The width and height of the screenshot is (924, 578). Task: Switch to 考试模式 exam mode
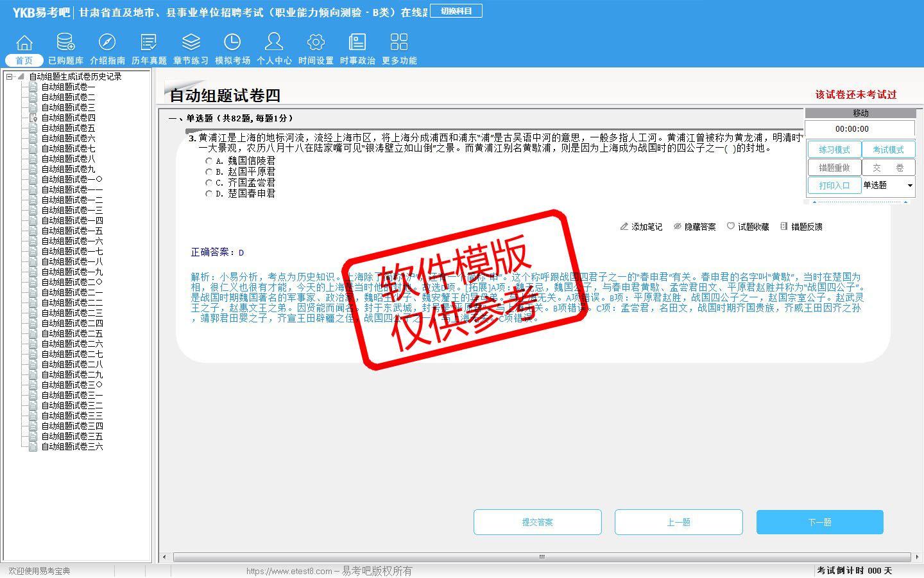(x=888, y=150)
